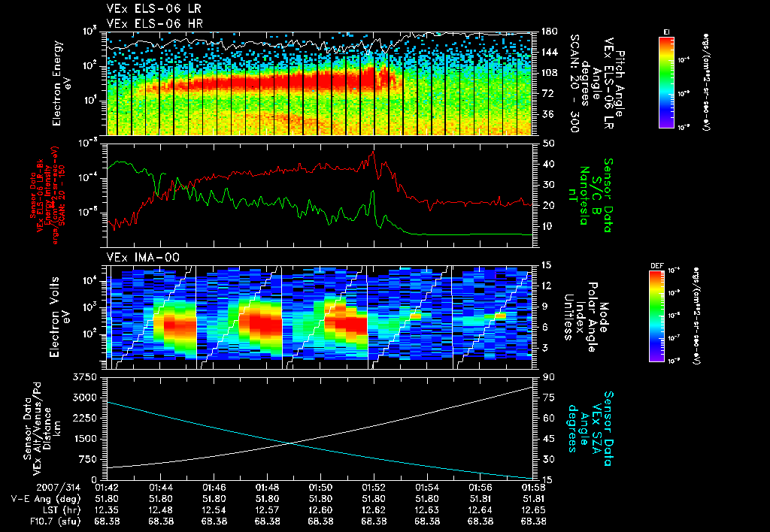Image resolution: width=770 pixels, height=532 pixels.
Task: Click the 01:44 time tick label
Action: (x=161, y=488)
